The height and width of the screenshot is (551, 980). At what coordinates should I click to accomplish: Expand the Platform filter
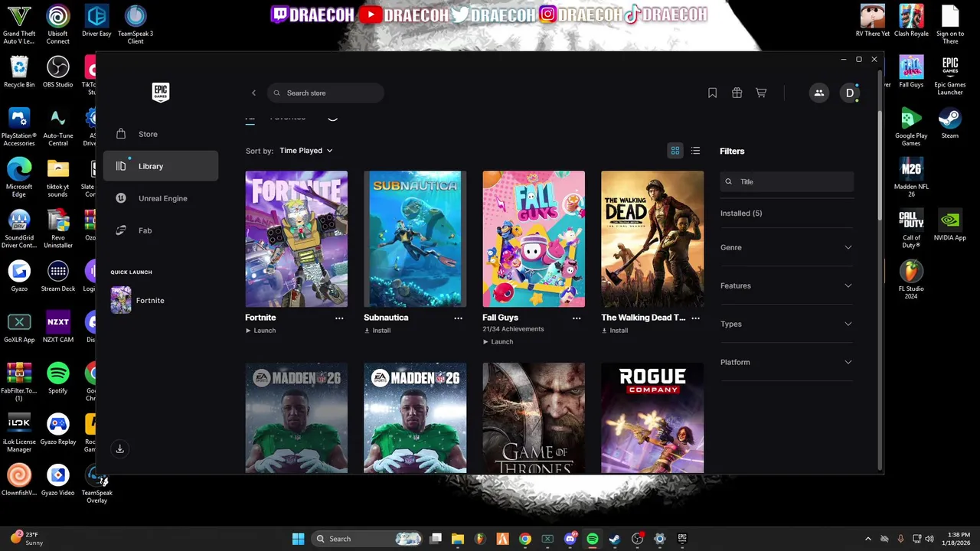[786, 362]
